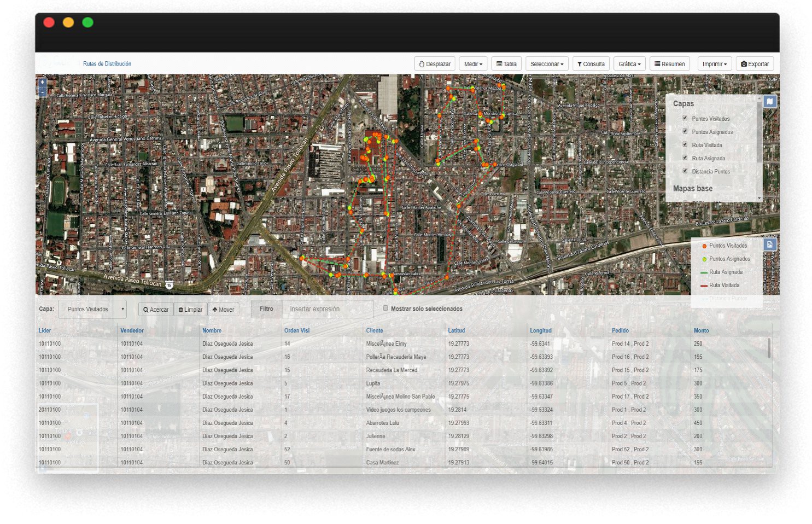812x524 pixels.
Task: Toggle the layers panel map icon
Action: [769, 101]
